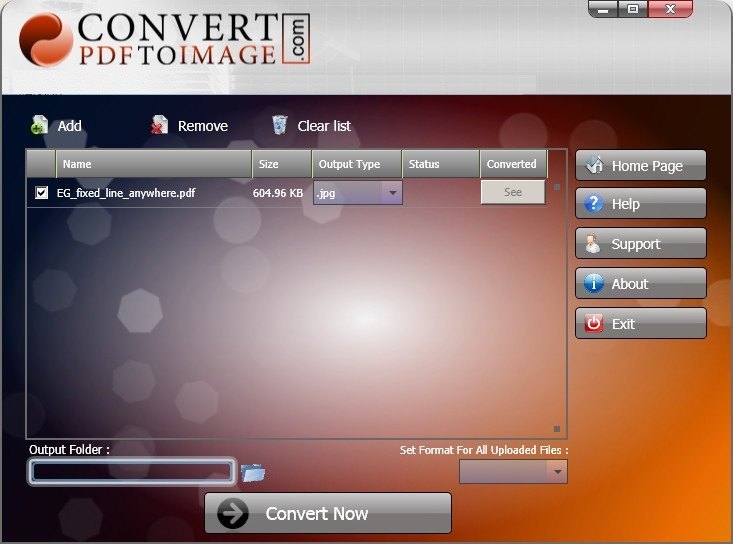Click the Remove label text
Screen dimensions: 733x544
click(x=203, y=126)
